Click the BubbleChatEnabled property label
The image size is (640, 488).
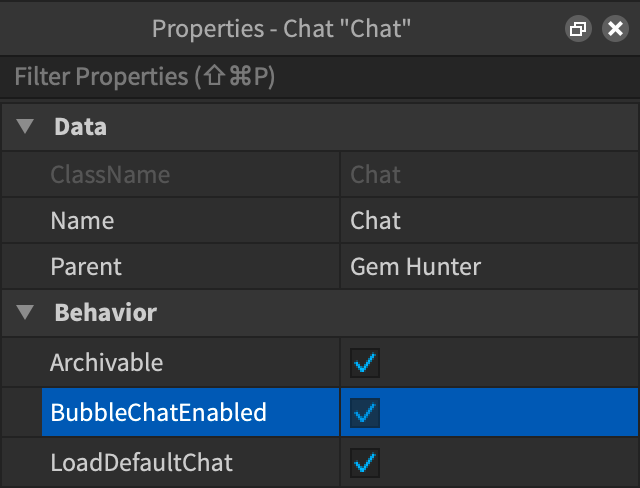click(x=158, y=412)
